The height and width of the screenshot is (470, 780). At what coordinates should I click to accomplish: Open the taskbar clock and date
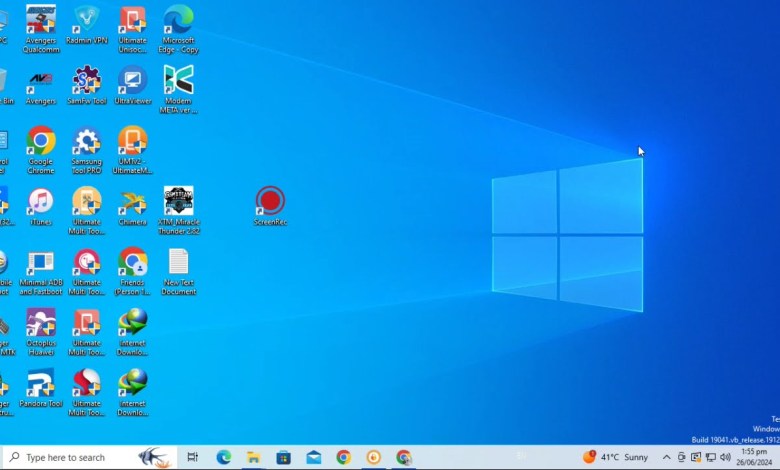coord(753,457)
